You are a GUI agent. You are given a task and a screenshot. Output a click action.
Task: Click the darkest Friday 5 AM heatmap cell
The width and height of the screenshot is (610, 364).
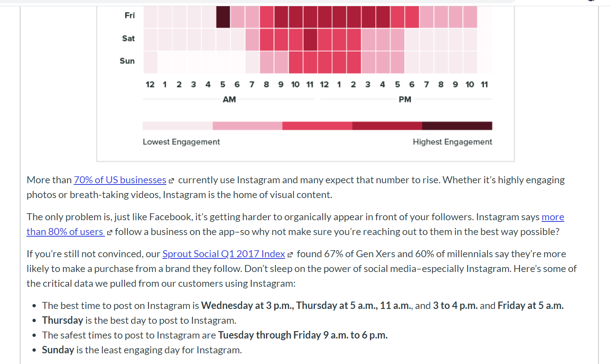tap(223, 17)
